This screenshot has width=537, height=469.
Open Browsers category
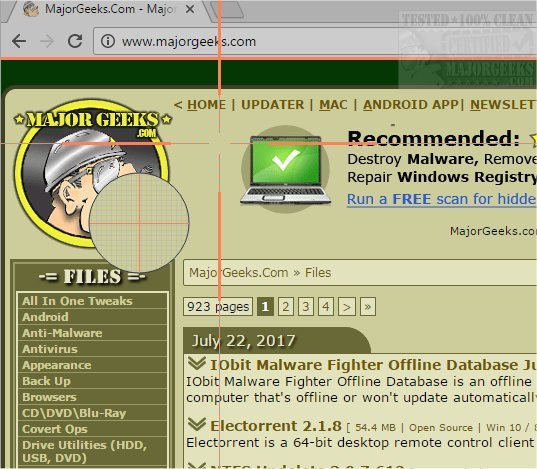[x=49, y=397]
